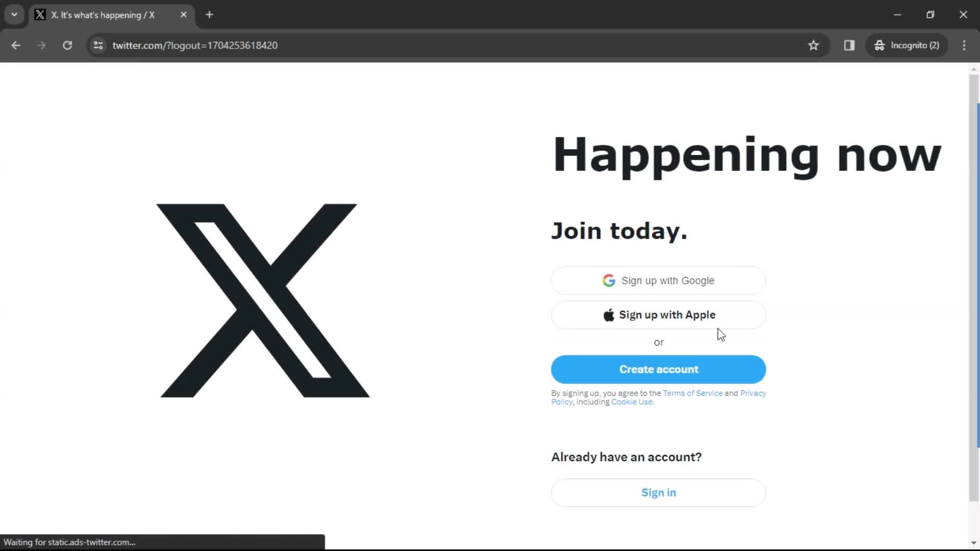The height and width of the screenshot is (551, 980).
Task: Click the refresh/reload icon in toolbar
Action: [x=67, y=45]
